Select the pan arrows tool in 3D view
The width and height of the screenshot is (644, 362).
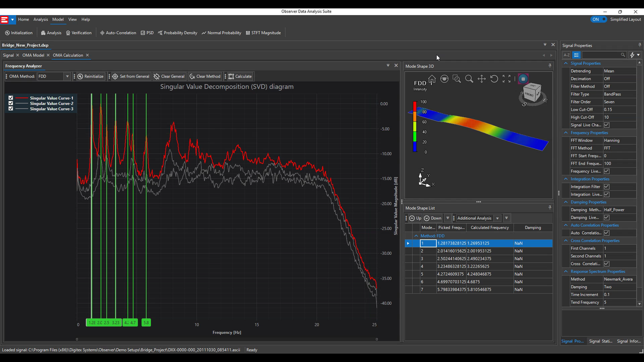(481, 79)
